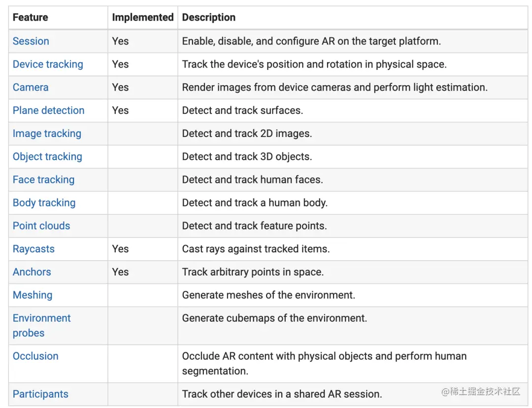Open the Point clouds link

(x=41, y=226)
